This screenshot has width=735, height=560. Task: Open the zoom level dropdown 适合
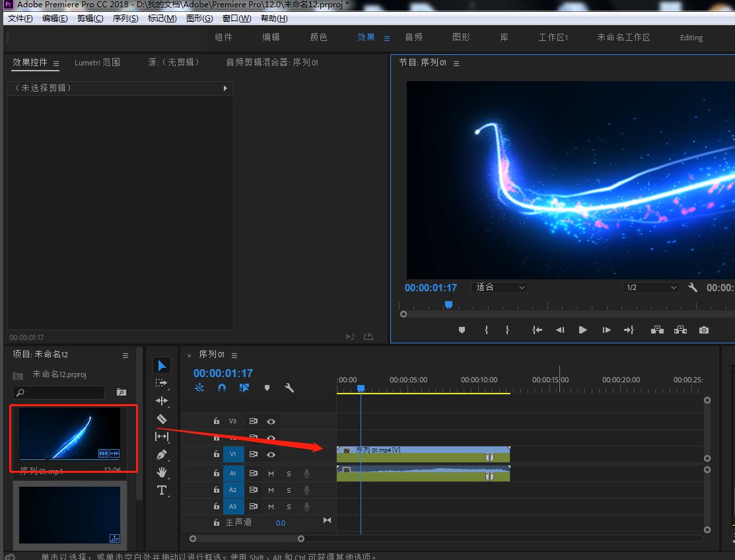pyautogui.click(x=500, y=287)
